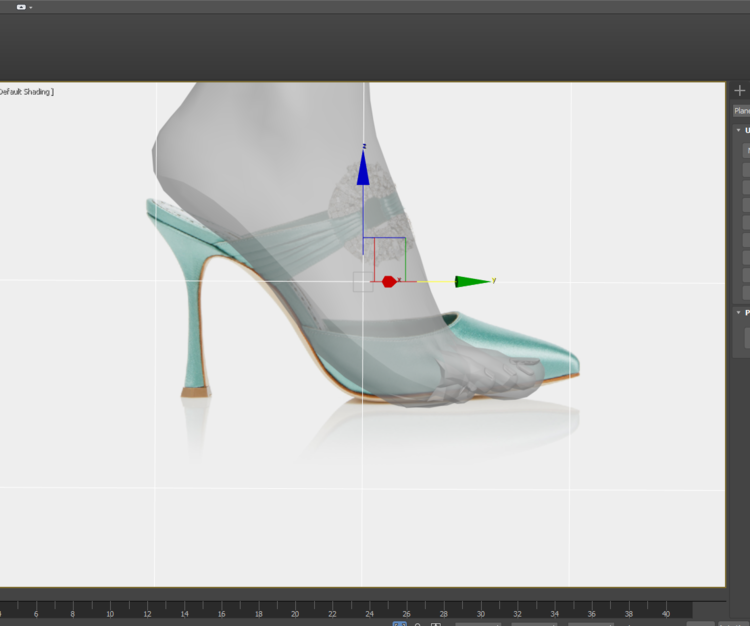Jump to frame 40 on the timeline

(666, 614)
